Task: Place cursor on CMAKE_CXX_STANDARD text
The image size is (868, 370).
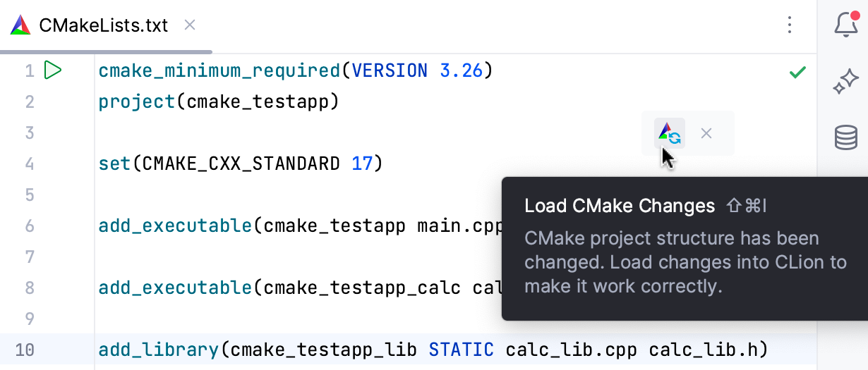Action: [x=241, y=164]
